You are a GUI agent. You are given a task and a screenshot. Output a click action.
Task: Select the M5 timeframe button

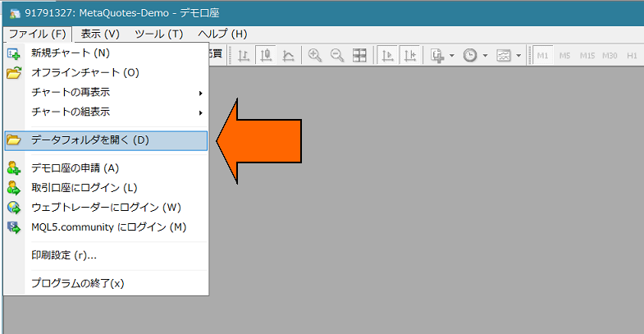564,55
